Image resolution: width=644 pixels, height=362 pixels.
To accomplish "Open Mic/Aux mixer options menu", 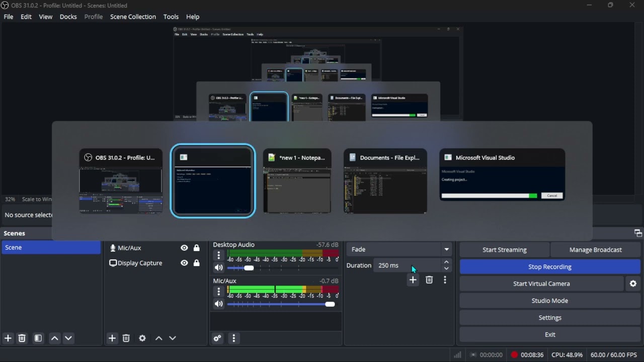I will [218, 292].
